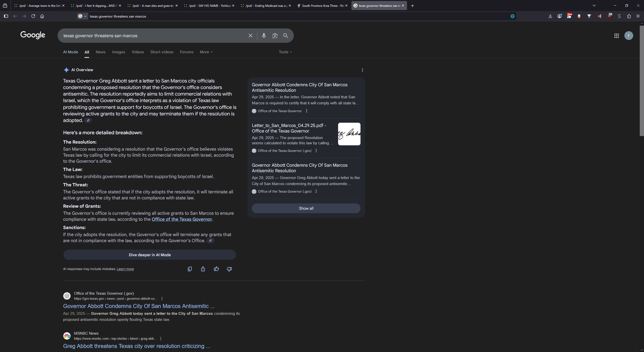Open the Google apps grid
Viewport: 644px width, 352px height.
[x=616, y=36]
